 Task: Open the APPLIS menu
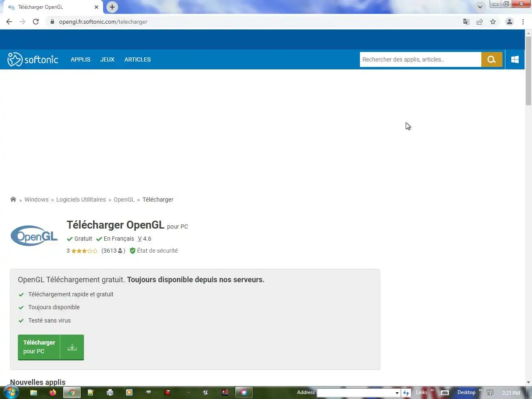pos(81,59)
